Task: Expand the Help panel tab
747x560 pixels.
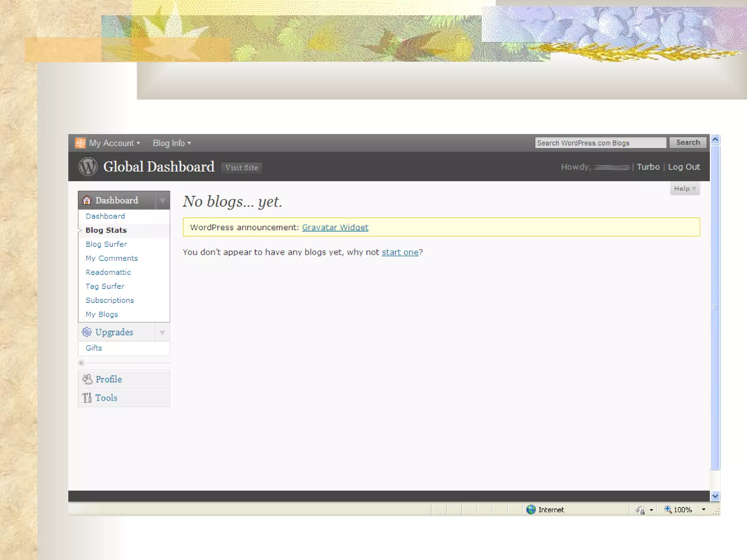Action: (x=685, y=188)
